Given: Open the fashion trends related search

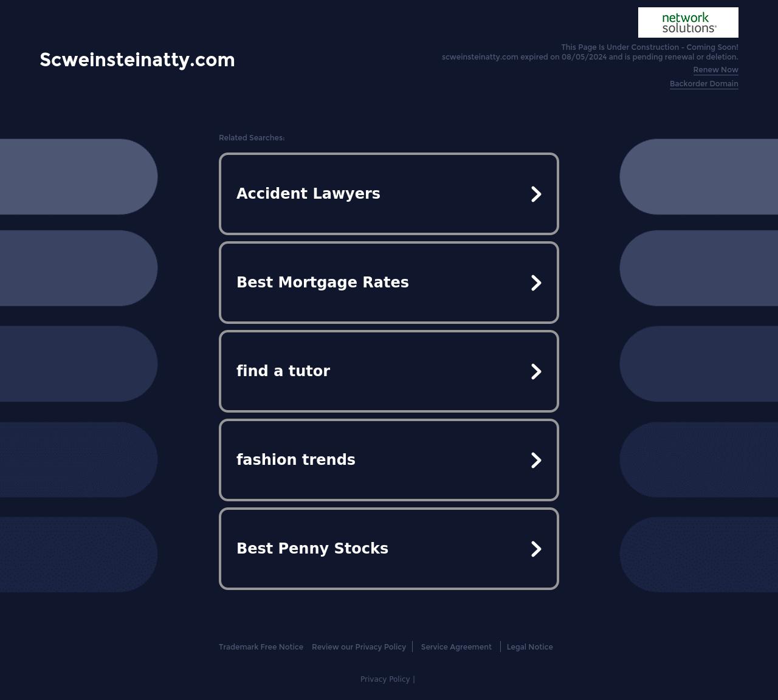Looking at the screenshot, I should [296, 460].
